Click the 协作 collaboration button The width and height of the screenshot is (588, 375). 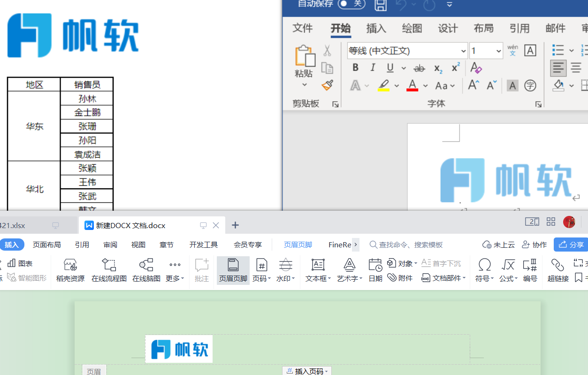coord(535,245)
